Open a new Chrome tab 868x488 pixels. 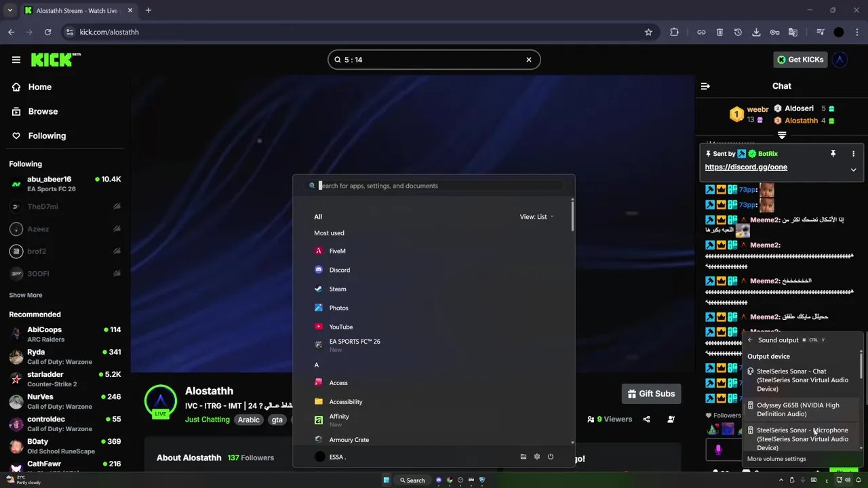point(148,10)
